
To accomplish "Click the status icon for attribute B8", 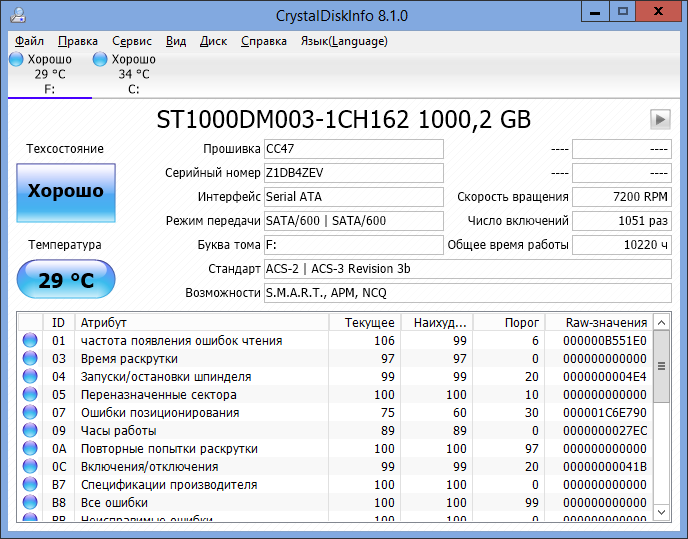I will [31, 503].
